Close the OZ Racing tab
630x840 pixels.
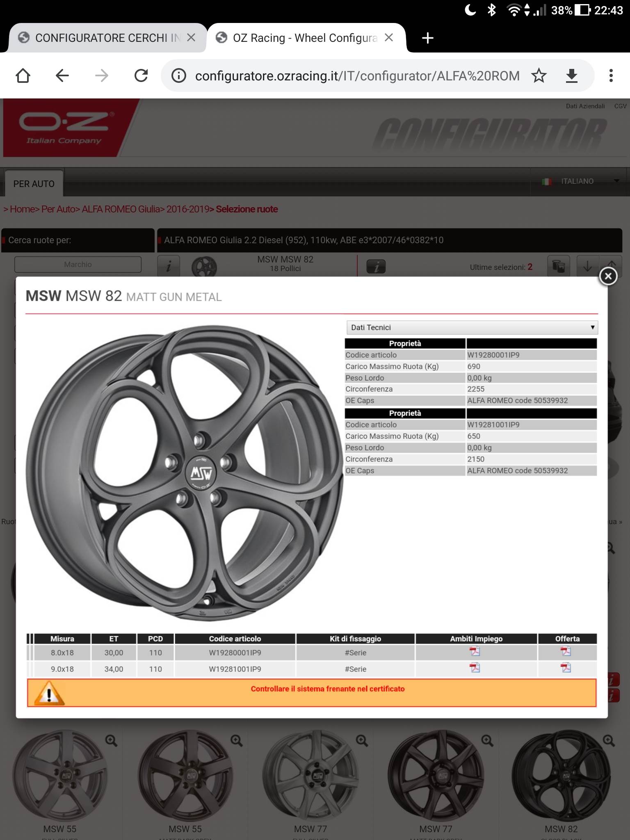coord(389,38)
